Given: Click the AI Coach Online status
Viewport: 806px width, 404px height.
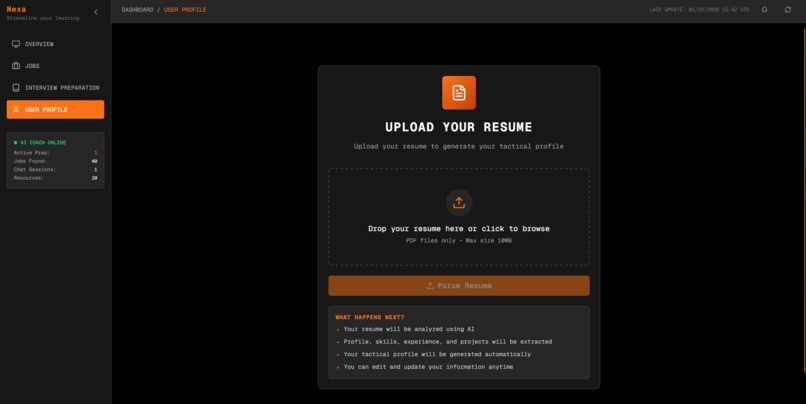Looking at the screenshot, I should (40, 142).
